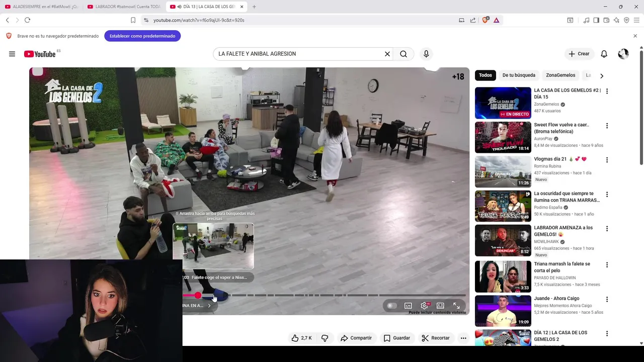Enter fullscreen in the video player
This screenshot has height=362, width=644.
(x=456, y=306)
